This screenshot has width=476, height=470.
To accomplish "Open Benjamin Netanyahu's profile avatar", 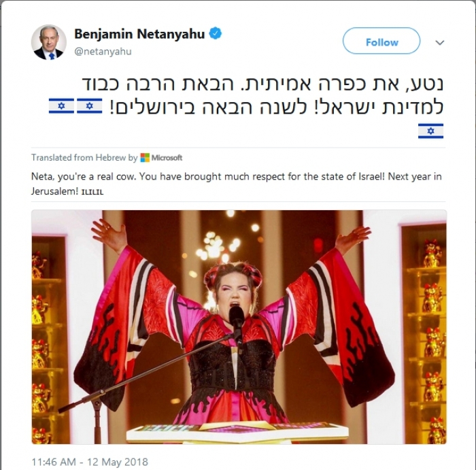I will click(48, 42).
